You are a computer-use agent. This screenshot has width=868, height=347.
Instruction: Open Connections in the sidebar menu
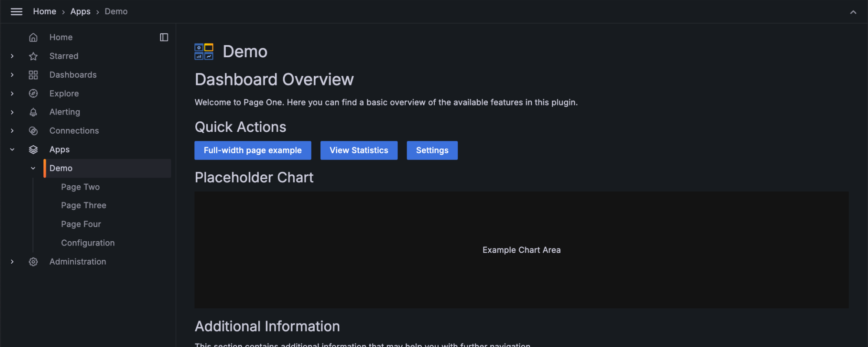tap(74, 131)
